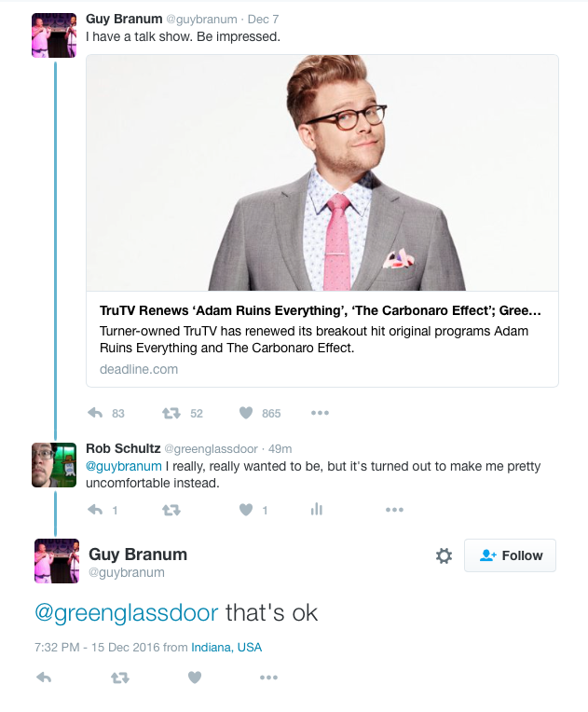Screen dimensions: 588x712
Task: Open the deadline.com TruTV article card
Action: (x=321, y=221)
